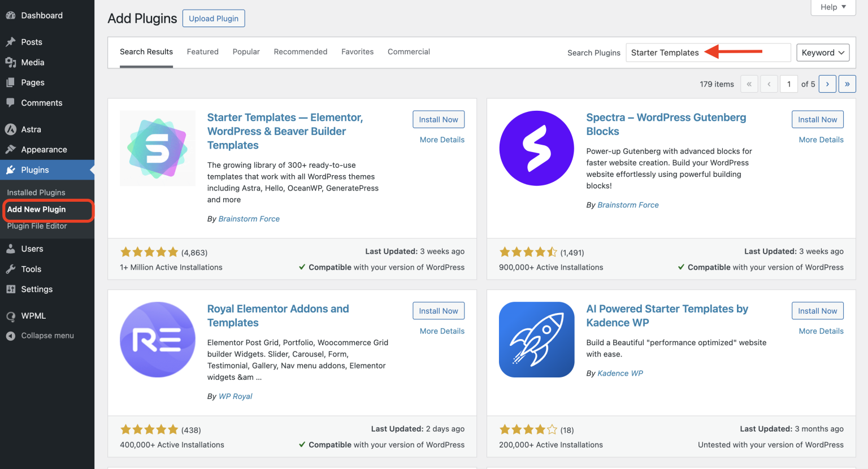Open More Details for Starter Templates
Viewport: 868px width, 469px height.
tap(441, 140)
